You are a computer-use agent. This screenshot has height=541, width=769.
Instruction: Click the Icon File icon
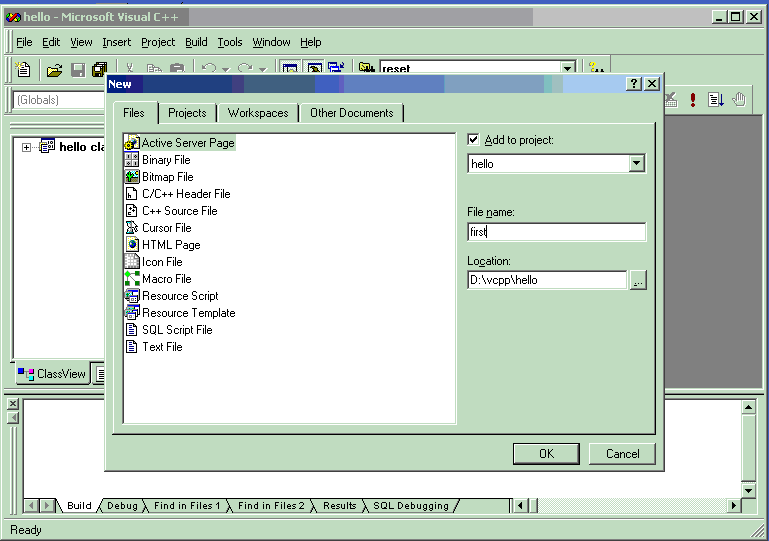click(x=132, y=261)
